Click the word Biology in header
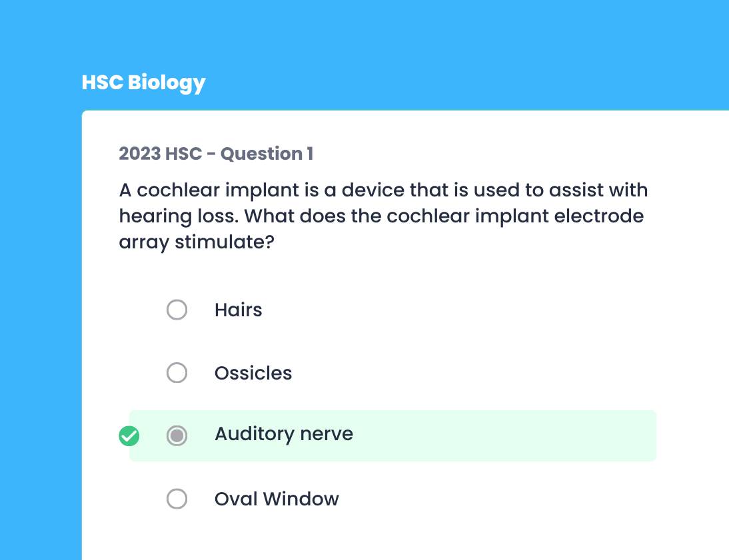The height and width of the screenshot is (560, 729). (x=167, y=83)
